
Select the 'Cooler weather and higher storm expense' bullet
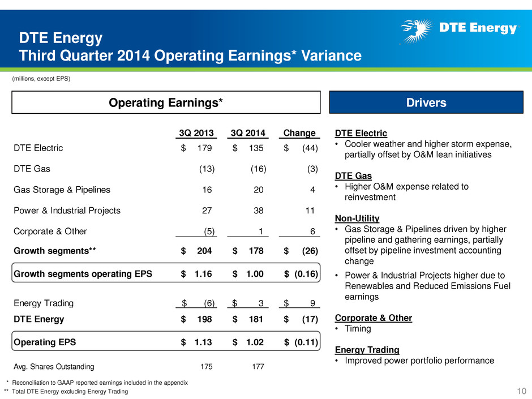click(428, 149)
